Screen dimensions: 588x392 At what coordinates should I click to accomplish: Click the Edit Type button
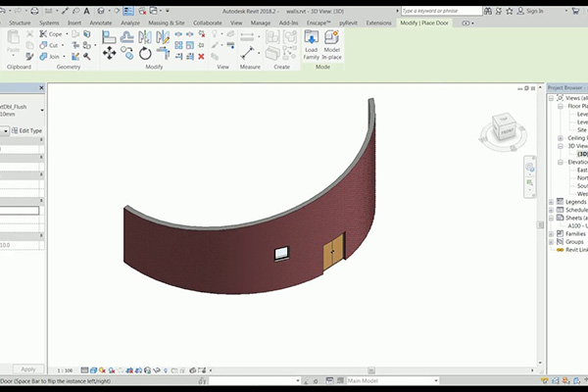pyautogui.click(x=26, y=130)
